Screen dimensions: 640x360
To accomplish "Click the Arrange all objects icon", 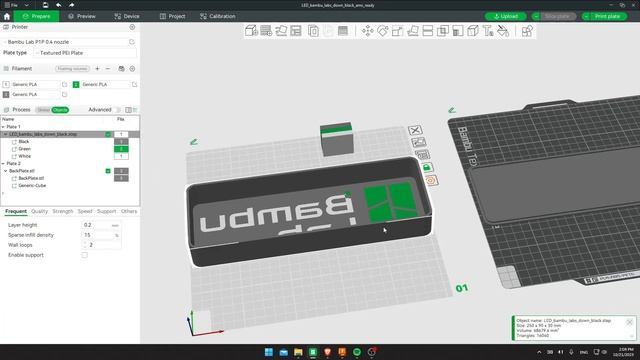I will coord(296,31).
